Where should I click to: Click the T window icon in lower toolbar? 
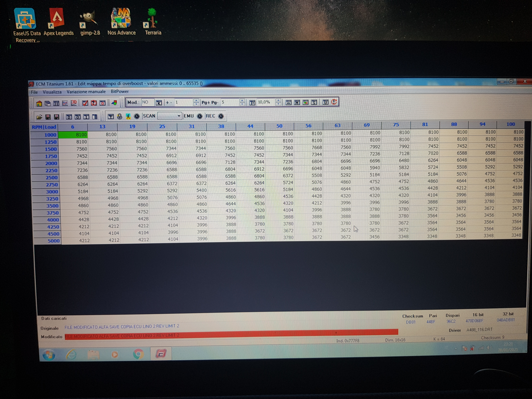(111, 117)
